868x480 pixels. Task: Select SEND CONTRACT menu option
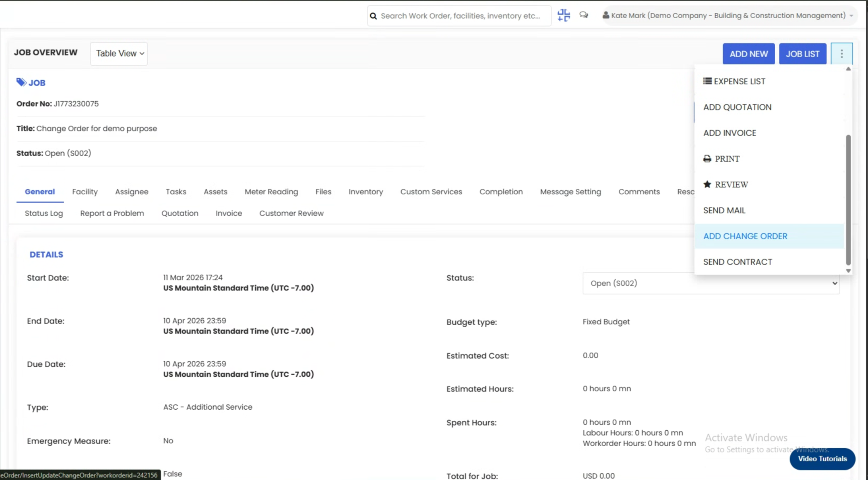[x=737, y=262]
